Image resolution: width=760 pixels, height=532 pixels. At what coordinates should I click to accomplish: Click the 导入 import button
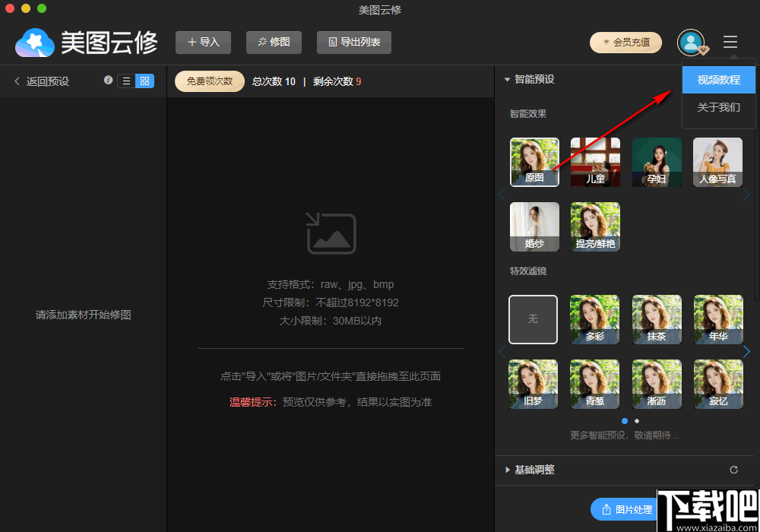(x=203, y=42)
